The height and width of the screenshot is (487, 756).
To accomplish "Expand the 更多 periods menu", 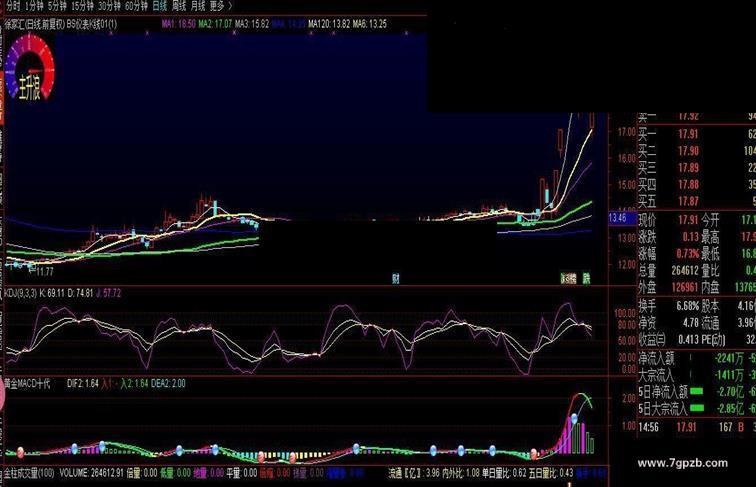I will pos(221,6).
